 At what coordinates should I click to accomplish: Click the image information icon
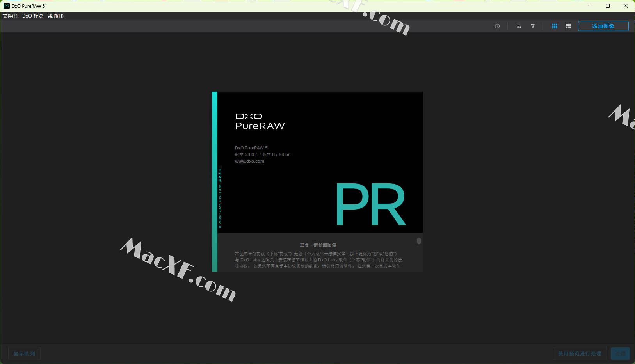point(497,26)
